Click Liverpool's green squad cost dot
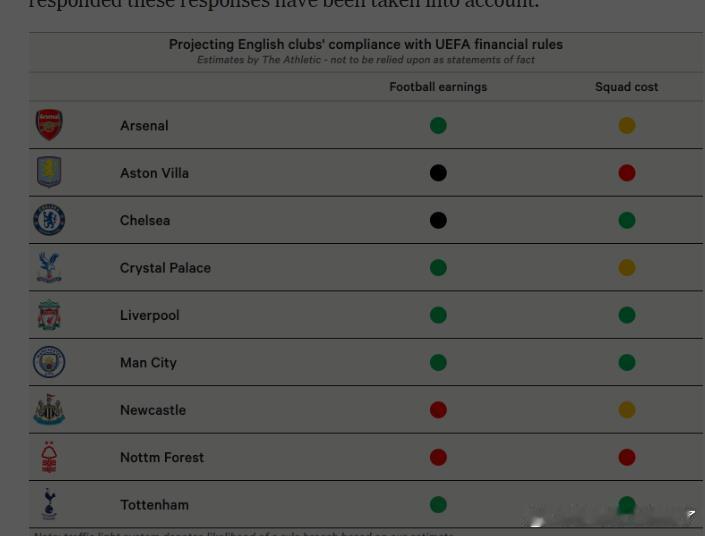 pos(627,315)
